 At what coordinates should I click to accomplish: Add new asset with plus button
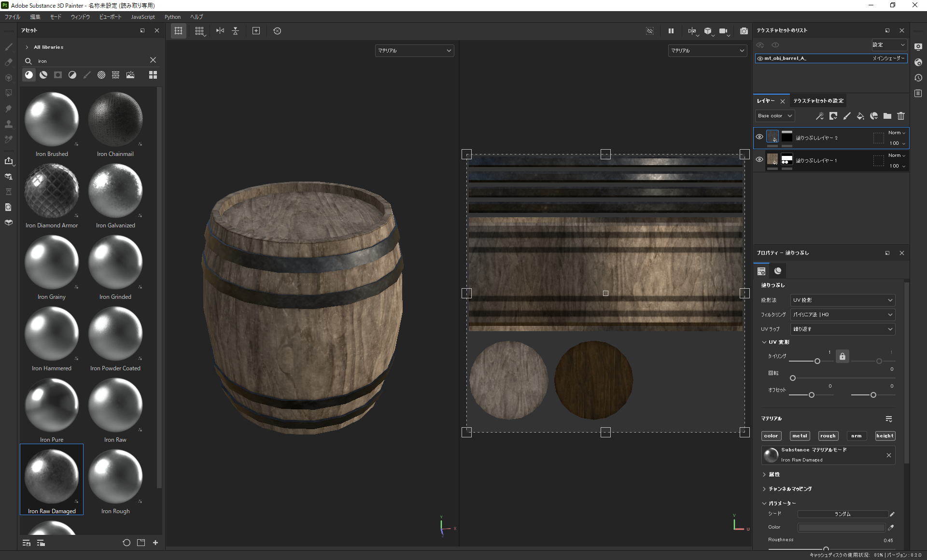155,543
